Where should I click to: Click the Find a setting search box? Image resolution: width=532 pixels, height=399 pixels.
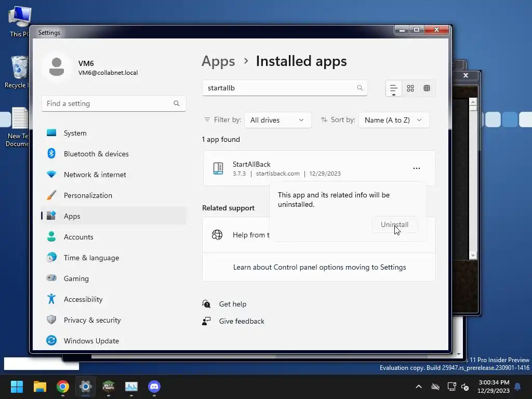(x=113, y=103)
